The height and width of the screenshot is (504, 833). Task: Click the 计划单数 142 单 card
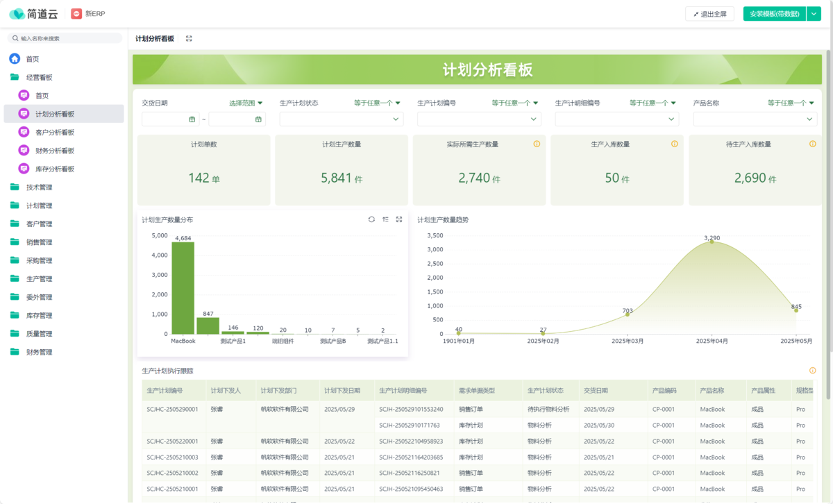tap(204, 170)
